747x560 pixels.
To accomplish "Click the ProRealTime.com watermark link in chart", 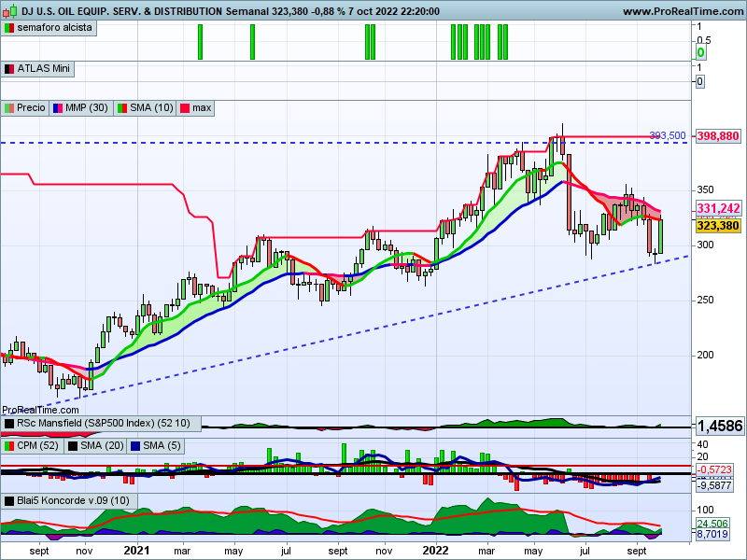I will coord(40,410).
